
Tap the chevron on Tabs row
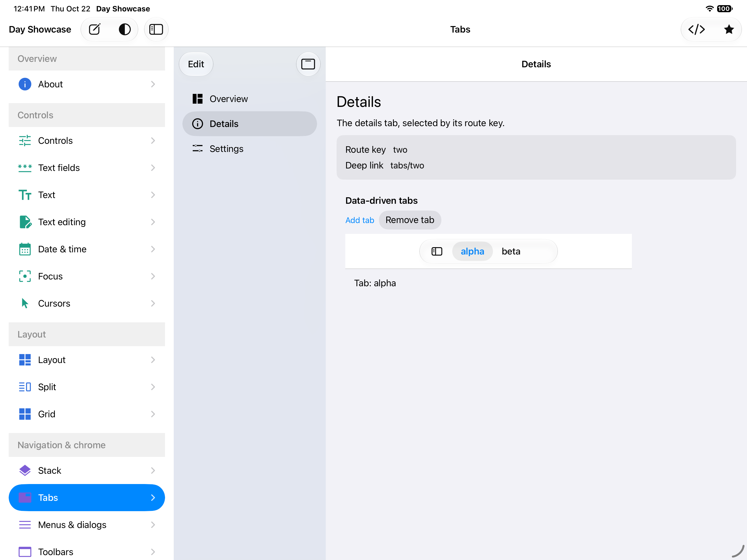tap(153, 498)
